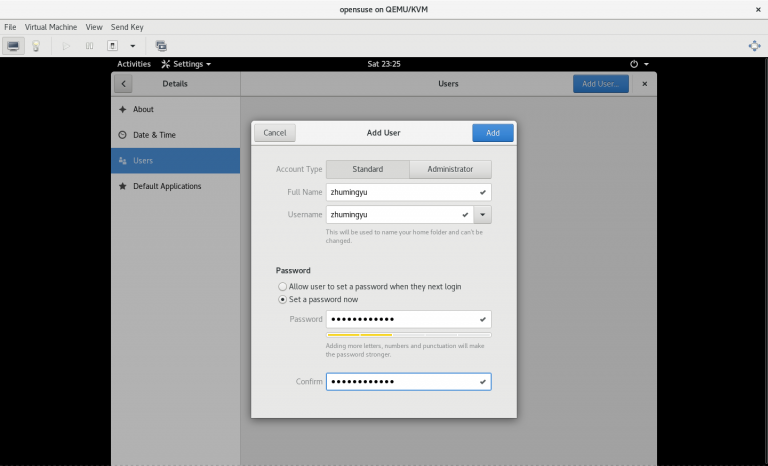Click the manage snapshots toolbar icon
The height and width of the screenshot is (466, 768).
coord(161,46)
